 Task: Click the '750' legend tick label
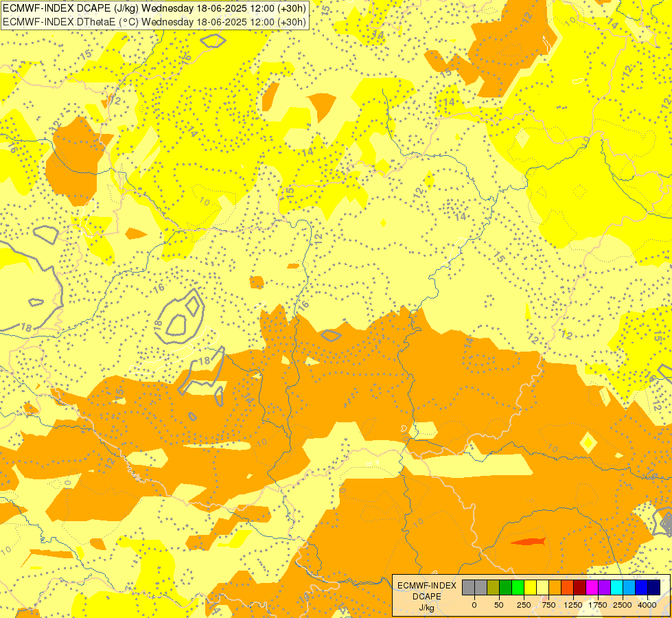click(548, 605)
